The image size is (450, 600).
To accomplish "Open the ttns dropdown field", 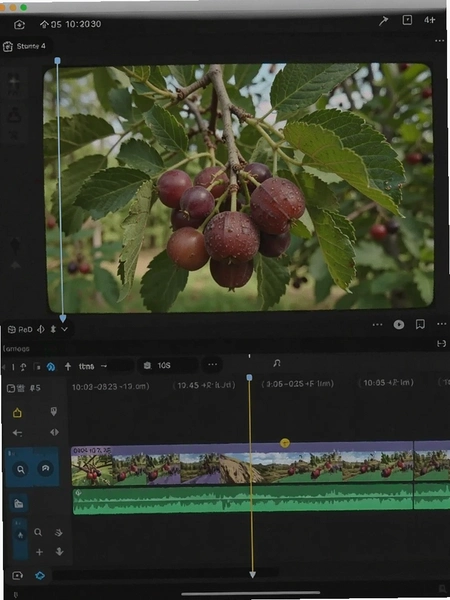I will click(104, 366).
